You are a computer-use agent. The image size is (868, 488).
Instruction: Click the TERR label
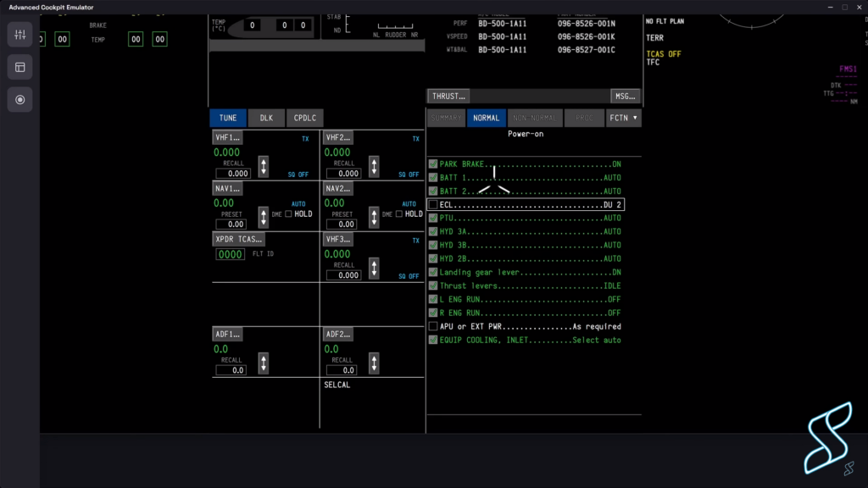coord(655,37)
